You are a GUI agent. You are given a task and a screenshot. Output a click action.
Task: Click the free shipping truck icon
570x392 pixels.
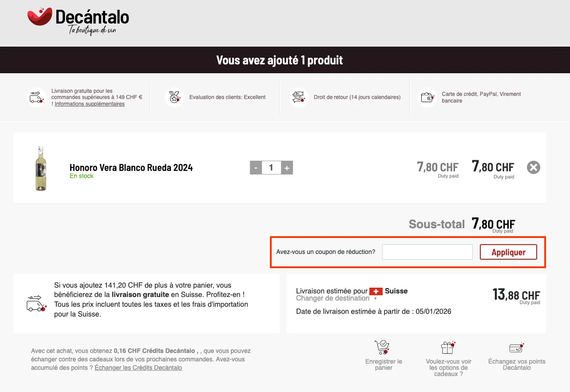tap(36, 97)
